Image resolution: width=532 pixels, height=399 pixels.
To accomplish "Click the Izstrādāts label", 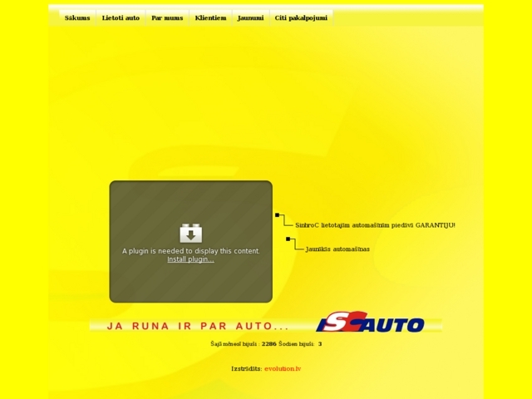I will tap(247, 369).
